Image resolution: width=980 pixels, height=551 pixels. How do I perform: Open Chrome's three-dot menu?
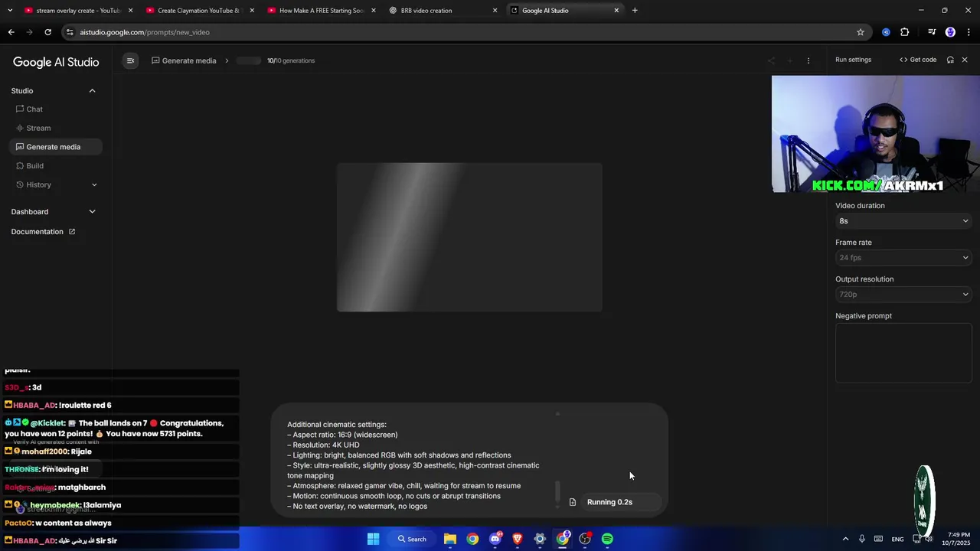969,32
